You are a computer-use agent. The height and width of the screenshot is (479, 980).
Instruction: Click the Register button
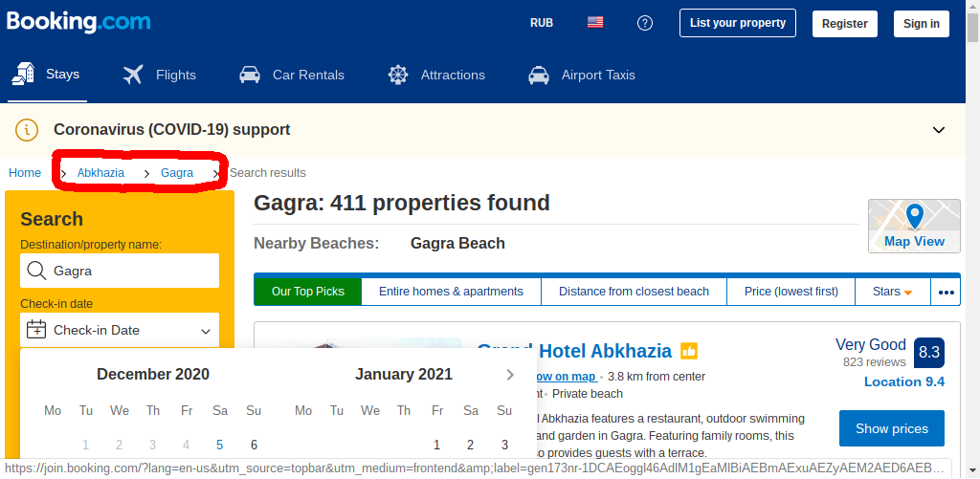tap(844, 24)
